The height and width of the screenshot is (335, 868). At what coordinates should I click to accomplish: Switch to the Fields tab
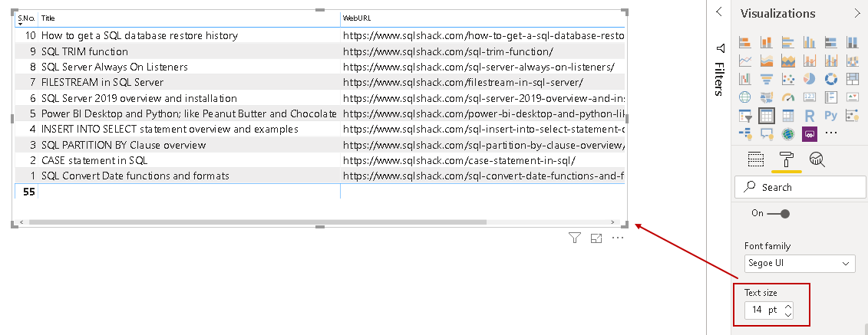756,159
